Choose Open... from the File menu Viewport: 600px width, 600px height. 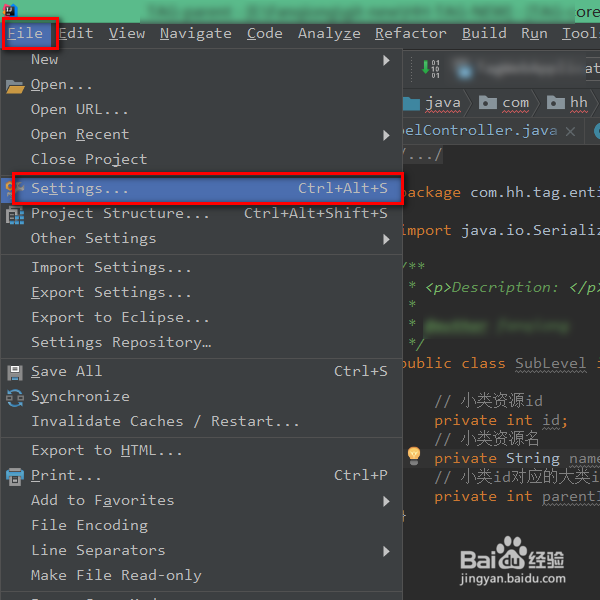click(201, 85)
